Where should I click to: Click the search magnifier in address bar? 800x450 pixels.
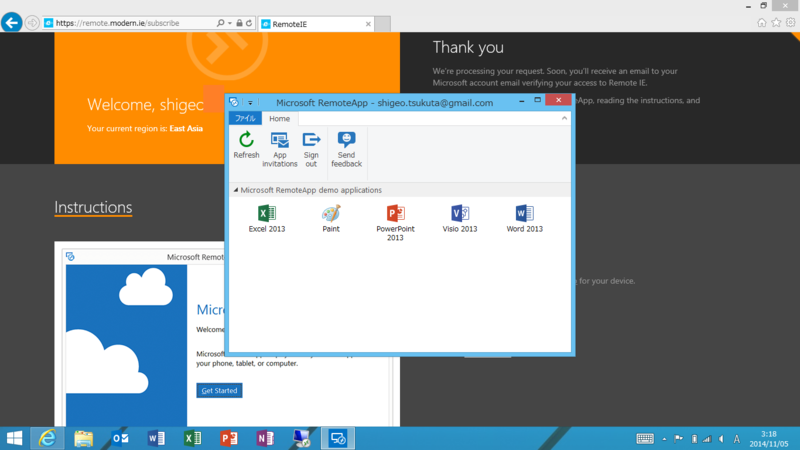[220, 23]
